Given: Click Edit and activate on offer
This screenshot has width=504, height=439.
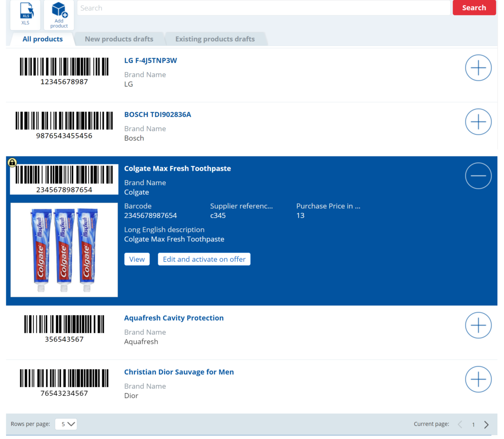Looking at the screenshot, I should (204, 259).
